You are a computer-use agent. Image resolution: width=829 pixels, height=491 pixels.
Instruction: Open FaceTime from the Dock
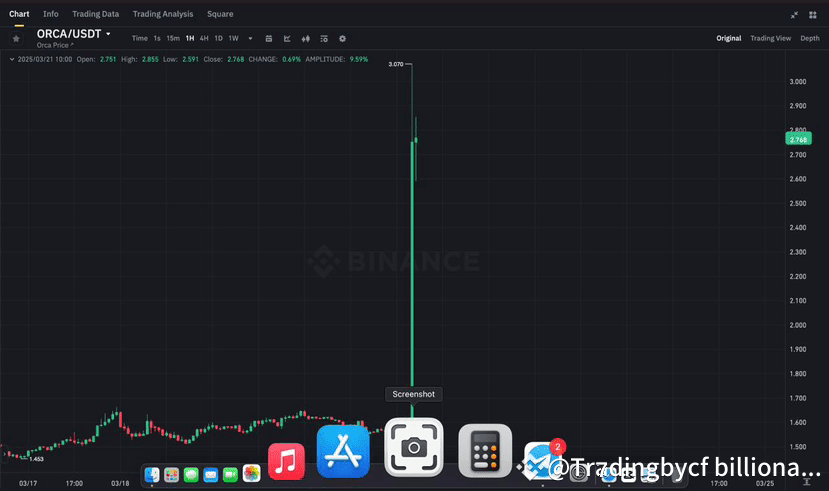230,475
